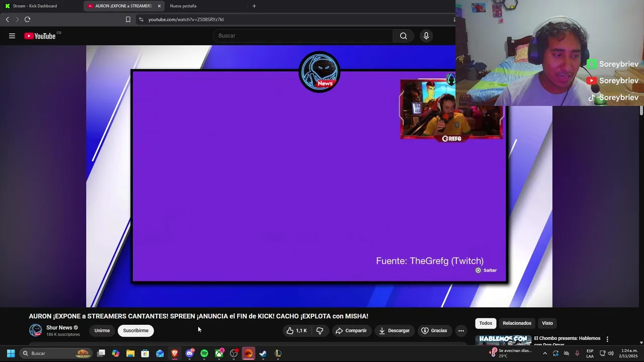
Task: Like the video (1,1 K)
Action: 296,330
